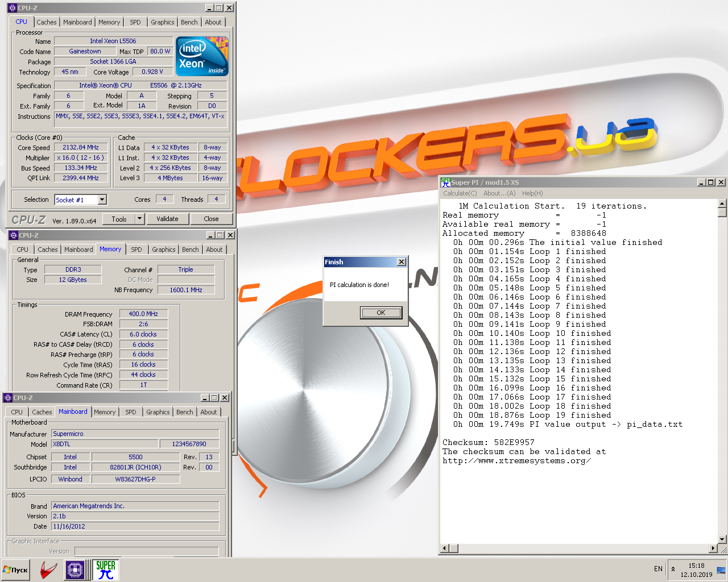
Task: Expand the Tools dropdown arrow in CPU-Z
Action: [x=140, y=219]
